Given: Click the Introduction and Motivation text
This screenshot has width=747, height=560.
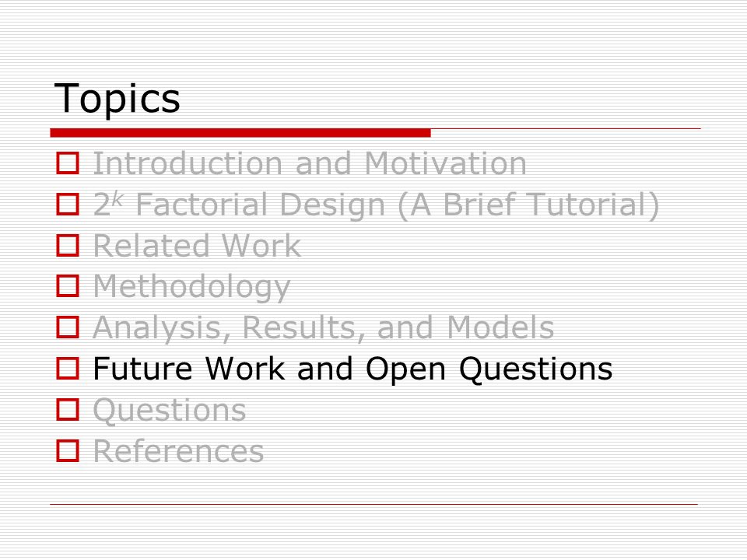Looking at the screenshot, I should tap(310, 163).
